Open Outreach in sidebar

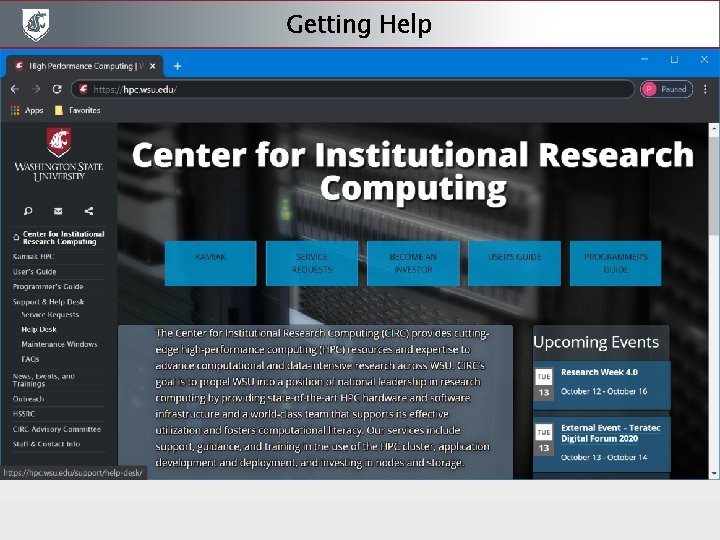[28, 399]
